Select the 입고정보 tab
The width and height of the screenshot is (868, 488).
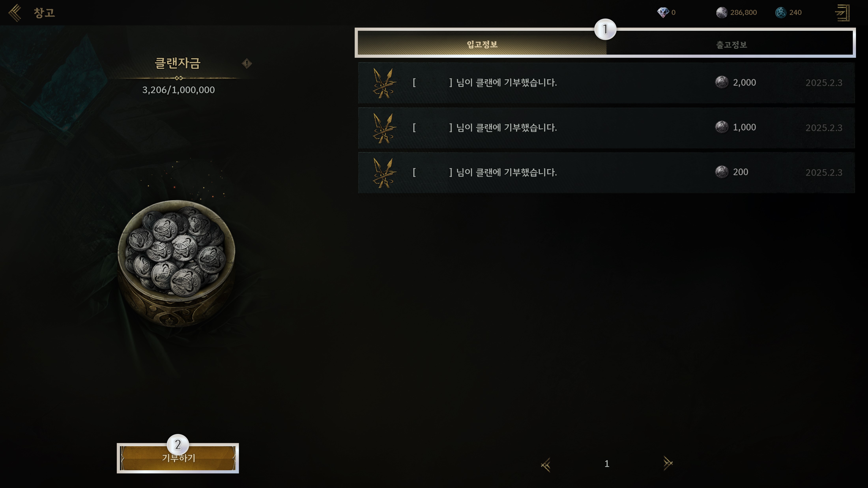(482, 44)
